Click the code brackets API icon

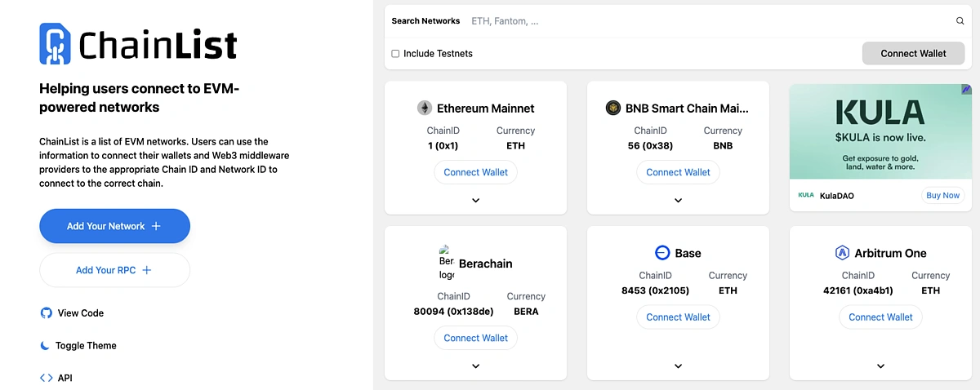(46, 378)
